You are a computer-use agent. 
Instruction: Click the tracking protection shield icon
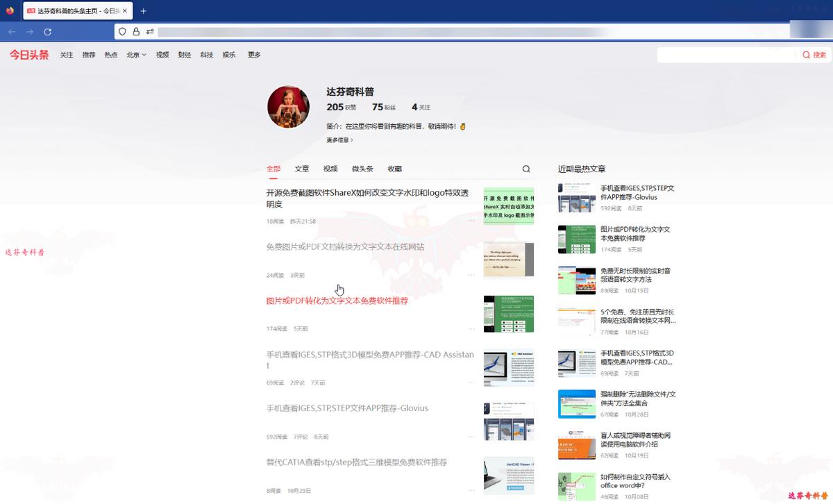point(122,32)
